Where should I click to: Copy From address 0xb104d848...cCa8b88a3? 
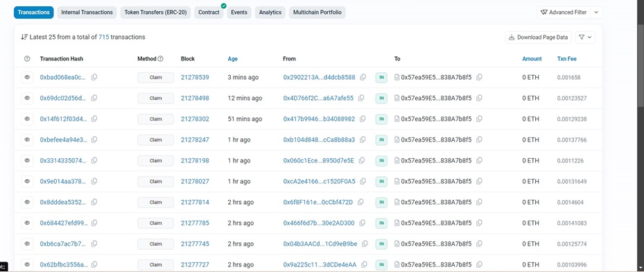click(363, 139)
